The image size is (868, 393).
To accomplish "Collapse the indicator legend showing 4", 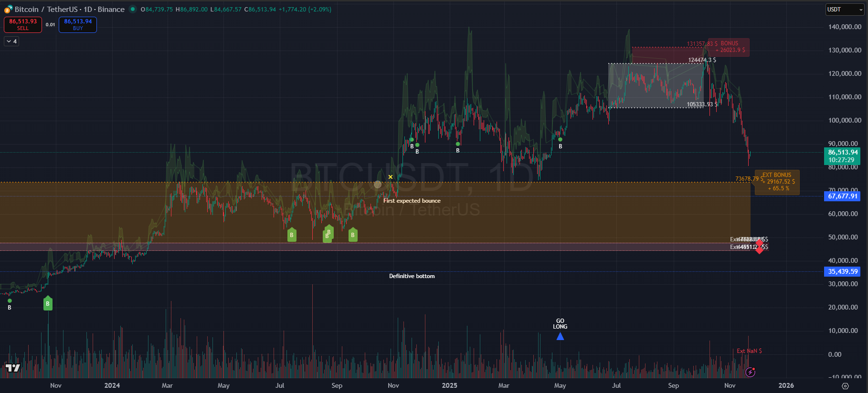I will [11, 41].
